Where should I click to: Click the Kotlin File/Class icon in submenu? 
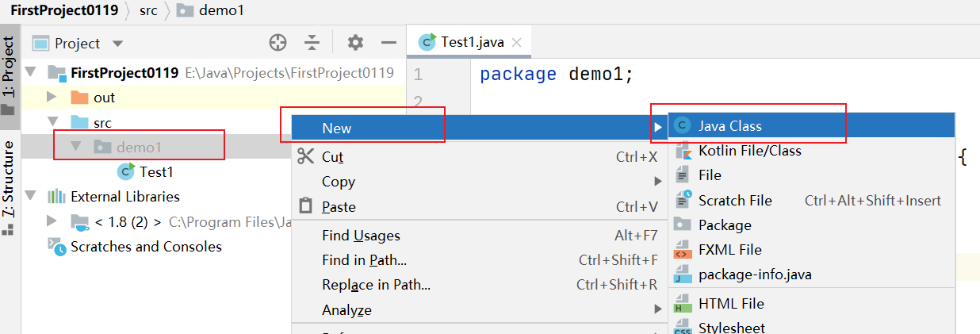[x=683, y=151]
